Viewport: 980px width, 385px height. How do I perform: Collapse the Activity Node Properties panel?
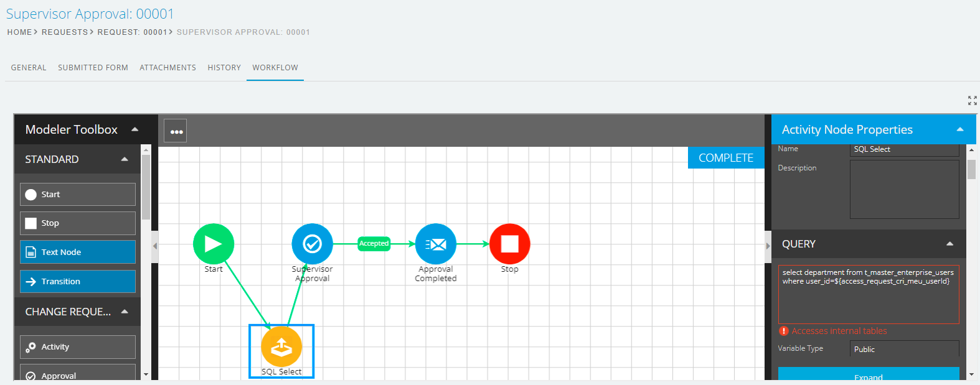coord(959,129)
